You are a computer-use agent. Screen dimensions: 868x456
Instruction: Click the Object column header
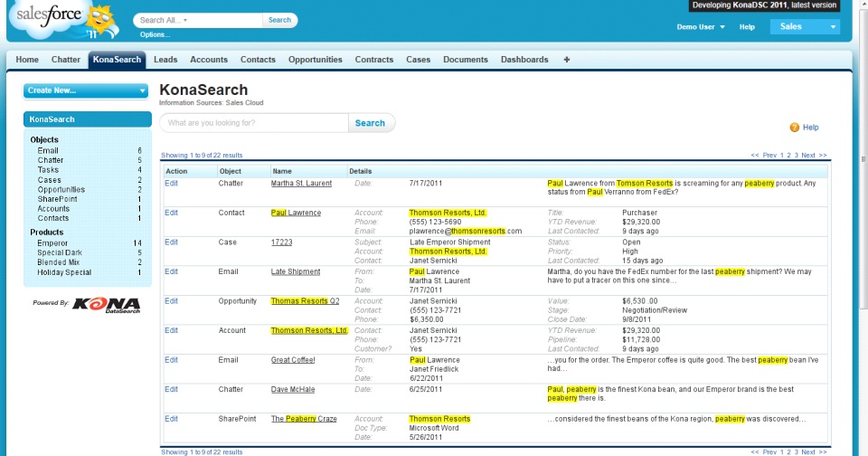[x=231, y=171]
